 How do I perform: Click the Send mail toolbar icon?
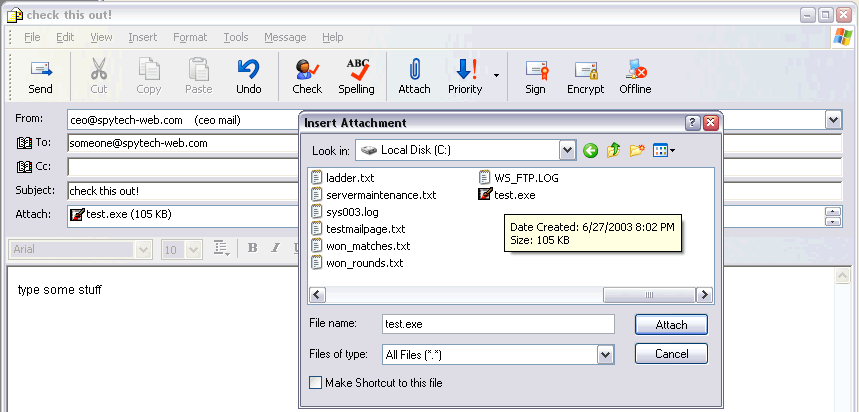[x=40, y=76]
